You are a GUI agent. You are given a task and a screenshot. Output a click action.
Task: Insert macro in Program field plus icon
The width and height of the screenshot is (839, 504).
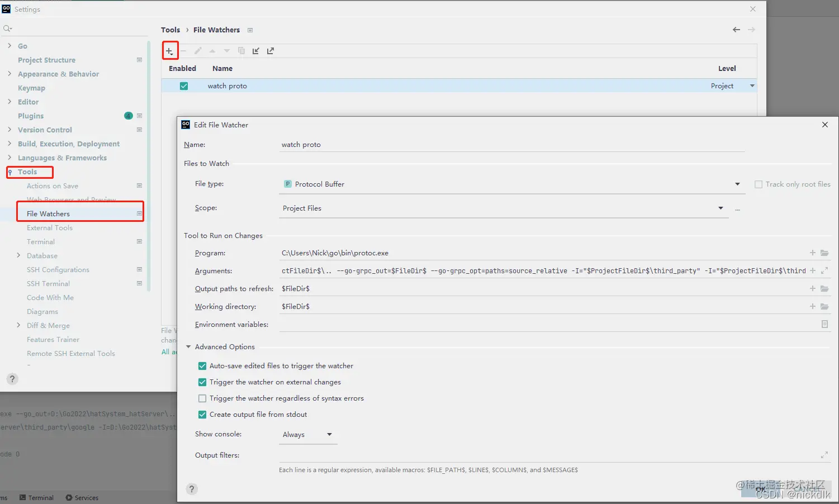(x=813, y=253)
